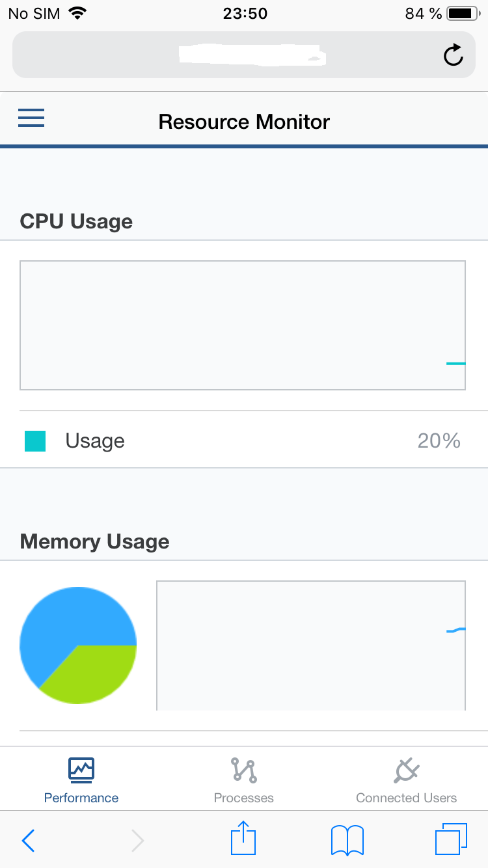Viewport: 488px width, 868px height.
Task: Tap the memory usage line graph
Action: point(311,645)
